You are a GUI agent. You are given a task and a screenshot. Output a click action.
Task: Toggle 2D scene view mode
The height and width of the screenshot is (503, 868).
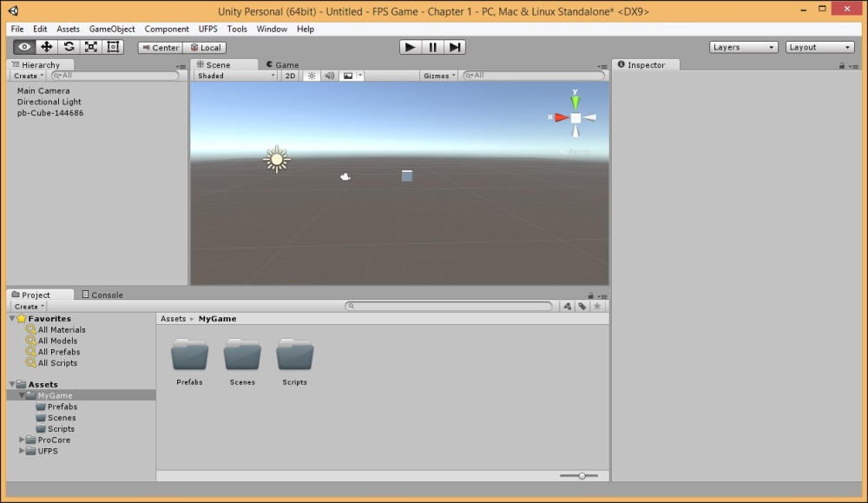click(x=291, y=76)
